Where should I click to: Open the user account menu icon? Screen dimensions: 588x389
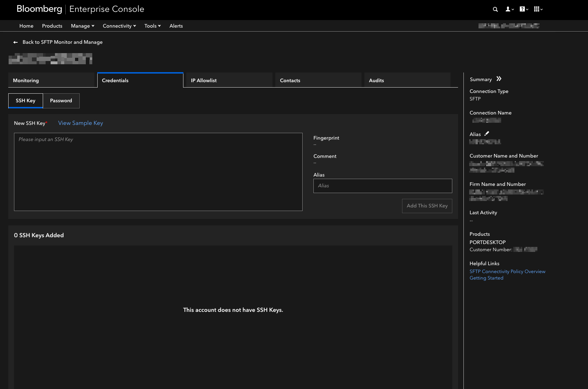(x=510, y=9)
